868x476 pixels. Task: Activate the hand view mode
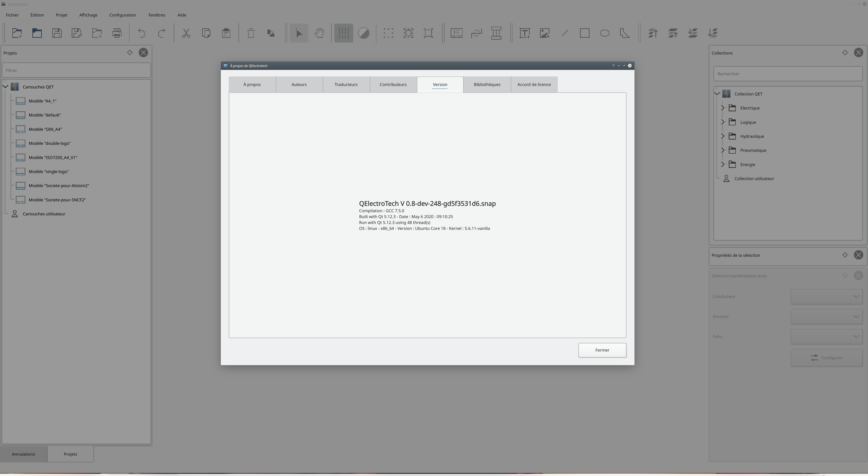(x=319, y=33)
